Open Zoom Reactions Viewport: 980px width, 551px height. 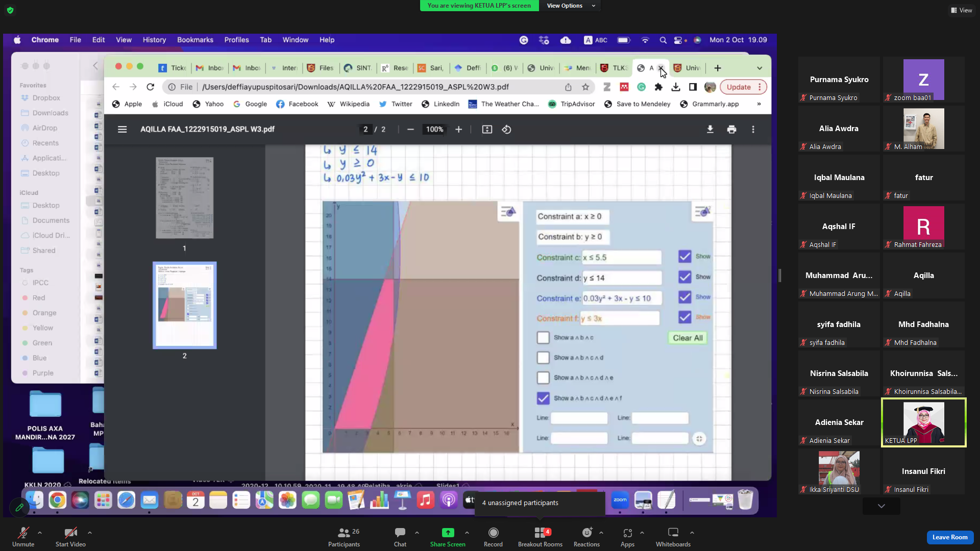click(x=586, y=537)
